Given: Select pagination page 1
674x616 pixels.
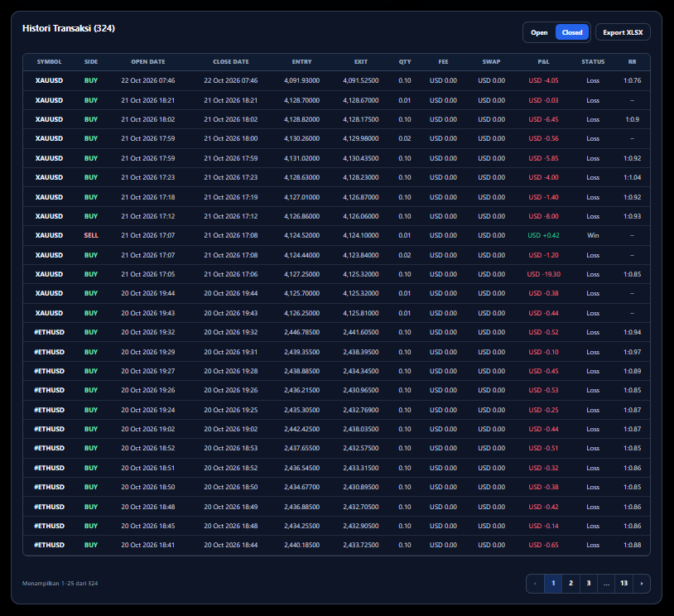Looking at the screenshot, I should [553, 584].
